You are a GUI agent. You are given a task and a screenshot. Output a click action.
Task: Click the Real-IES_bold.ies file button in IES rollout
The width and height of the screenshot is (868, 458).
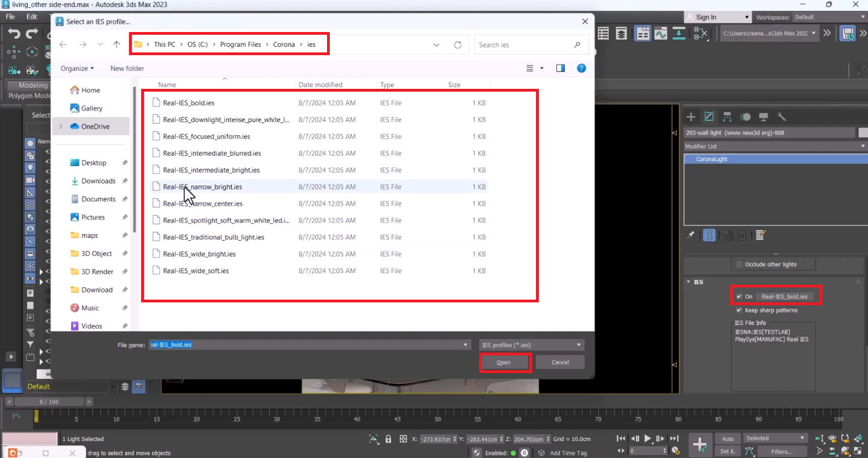[x=784, y=297]
